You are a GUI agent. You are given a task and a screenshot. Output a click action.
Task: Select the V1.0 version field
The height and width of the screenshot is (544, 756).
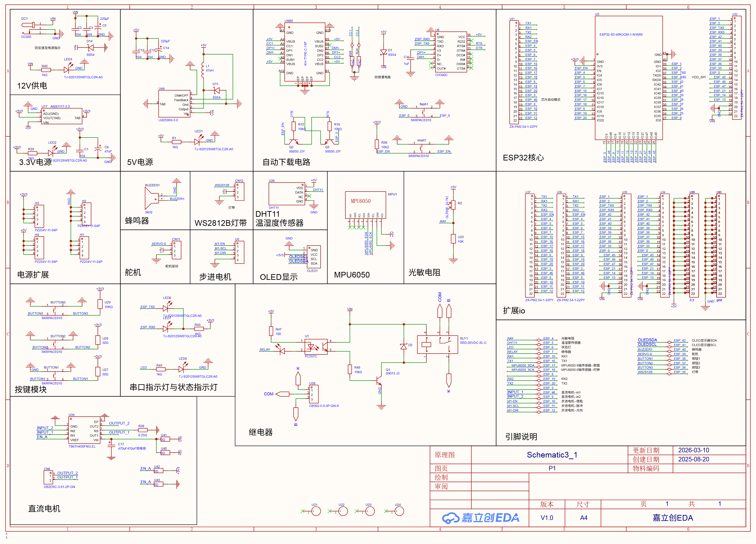click(x=547, y=518)
